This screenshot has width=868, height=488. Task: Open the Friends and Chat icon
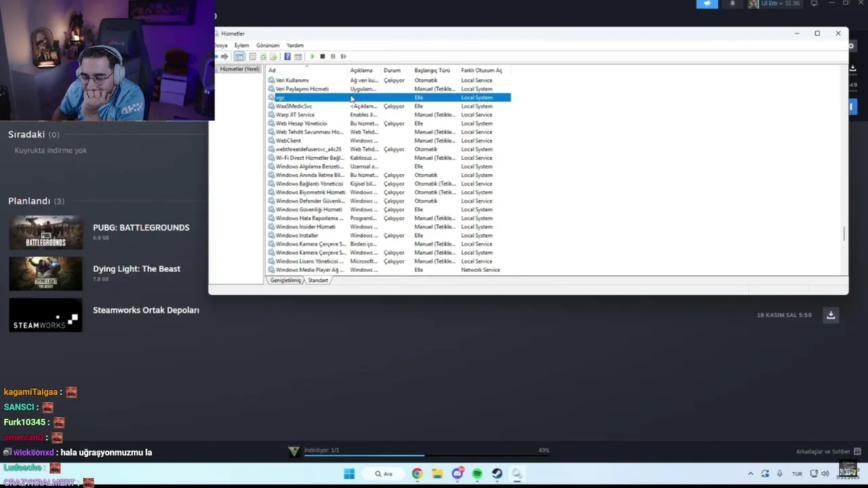[857, 451]
